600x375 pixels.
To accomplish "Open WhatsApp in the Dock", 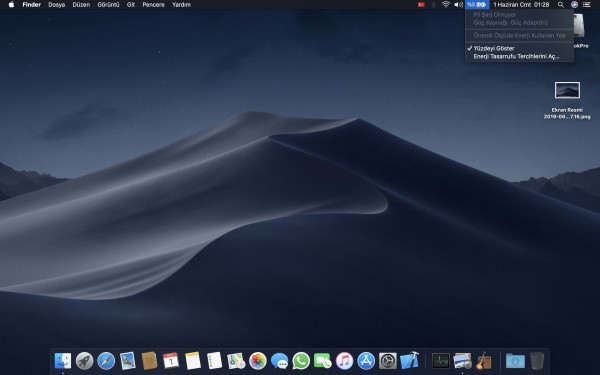I will (x=301, y=361).
